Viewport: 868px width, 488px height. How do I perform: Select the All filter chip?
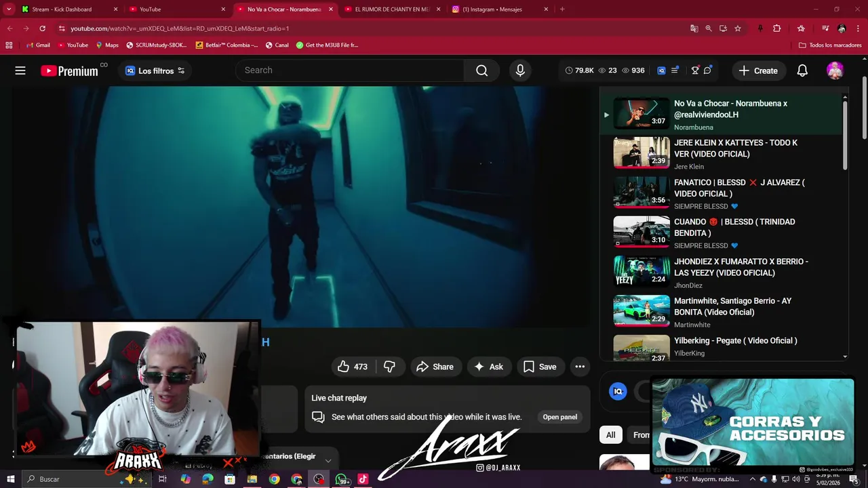tap(610, 435)
